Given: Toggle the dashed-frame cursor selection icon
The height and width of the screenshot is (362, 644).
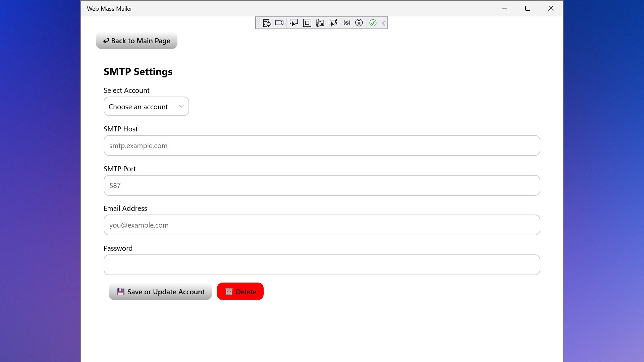Looking at the screenshot, I should [x=333, y=23].
